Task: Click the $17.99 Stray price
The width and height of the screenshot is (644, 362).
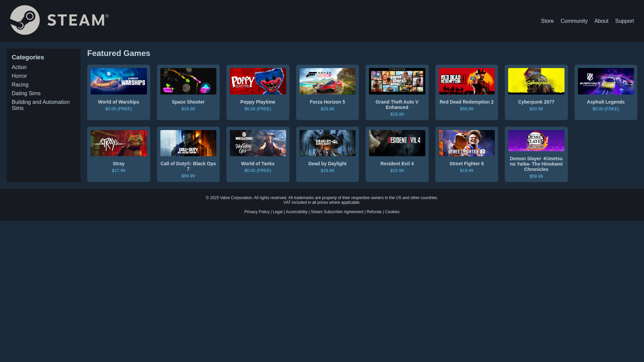Action: 118,171
